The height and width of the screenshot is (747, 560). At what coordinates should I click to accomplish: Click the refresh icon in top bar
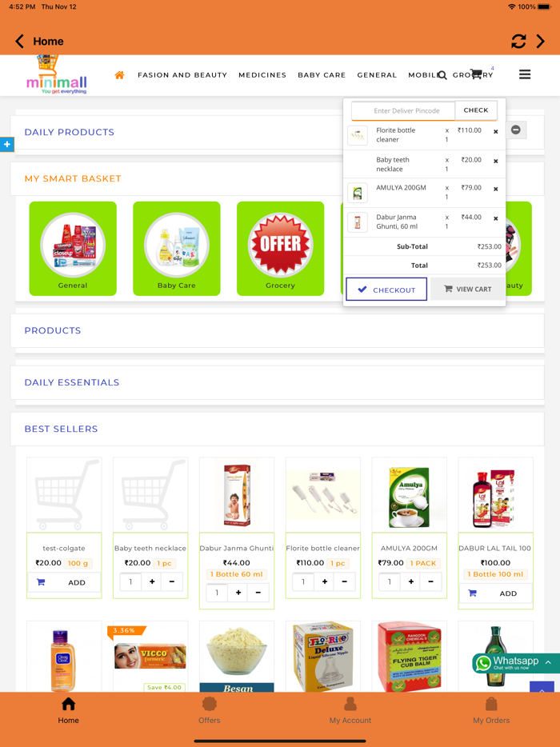coord(518,42)
